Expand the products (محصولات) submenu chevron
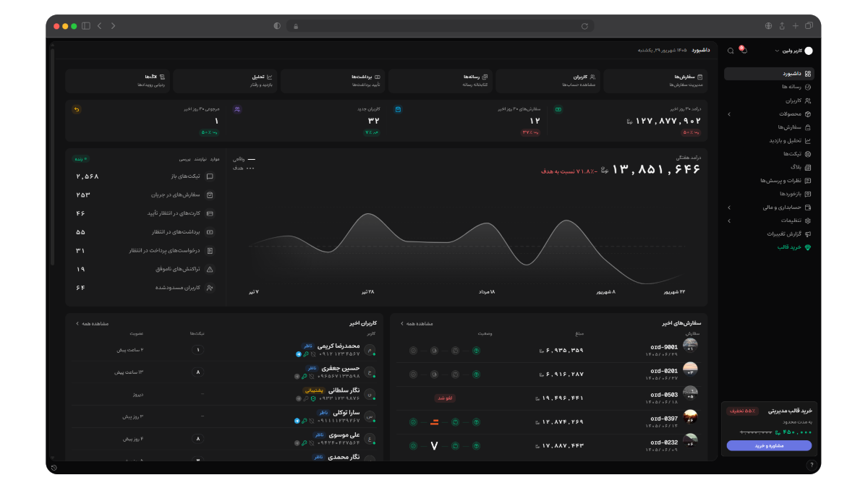This screenshot has width=868, height=488. tap(729, 114)
